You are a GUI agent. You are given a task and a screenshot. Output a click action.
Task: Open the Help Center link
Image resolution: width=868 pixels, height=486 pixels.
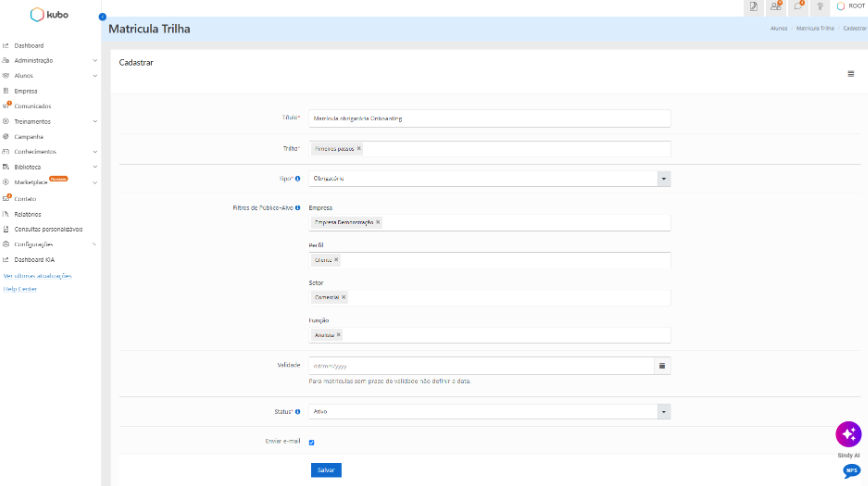[x=20, y=289]
